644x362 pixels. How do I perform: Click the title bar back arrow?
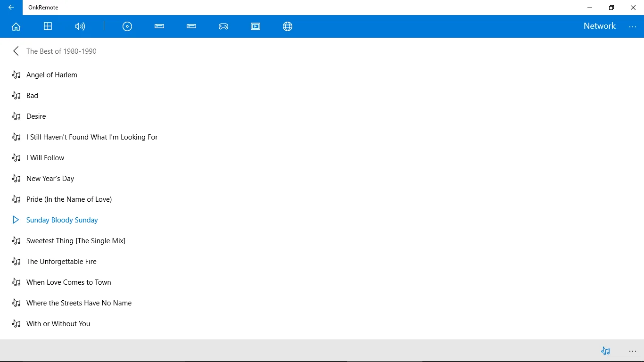pyautogui.click(x=11, y=8)
